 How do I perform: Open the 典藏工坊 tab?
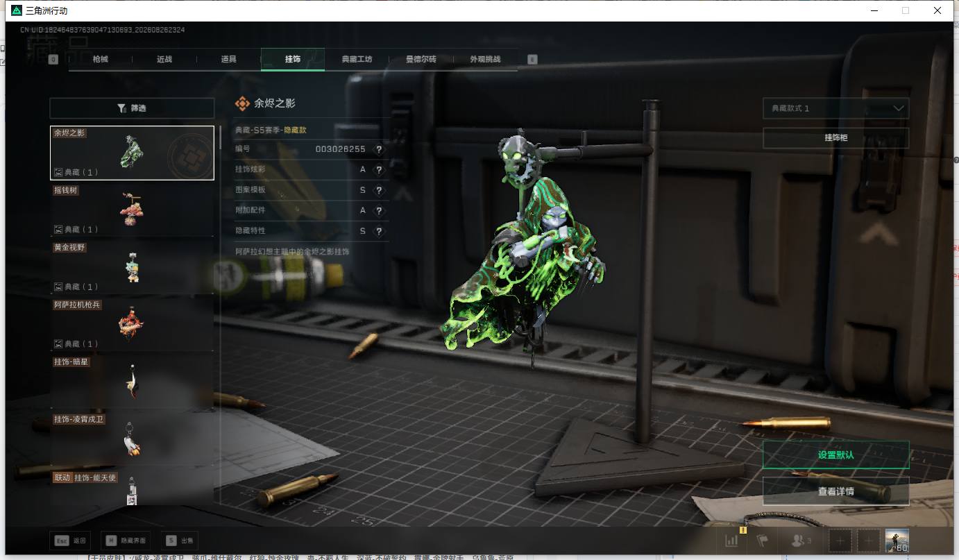click(x=357, y=59)
